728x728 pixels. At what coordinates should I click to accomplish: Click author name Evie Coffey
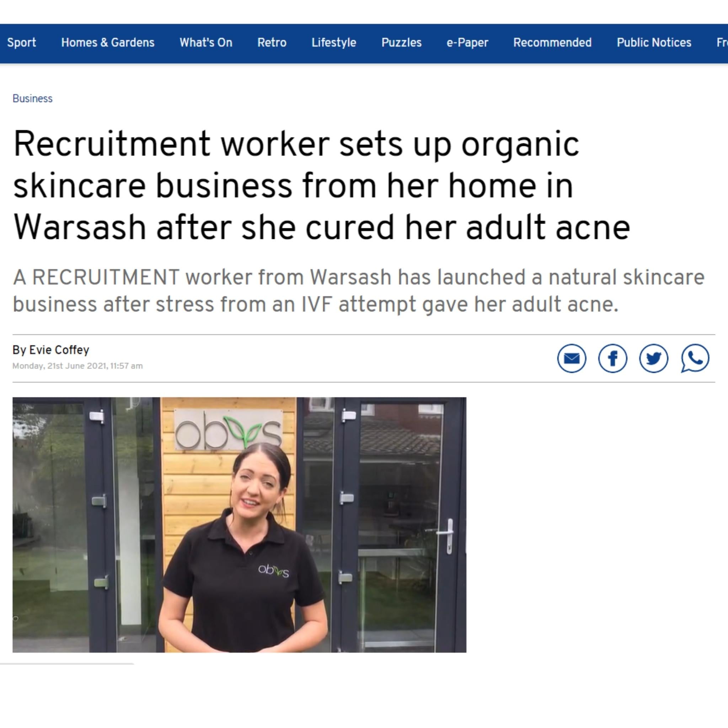59,350
